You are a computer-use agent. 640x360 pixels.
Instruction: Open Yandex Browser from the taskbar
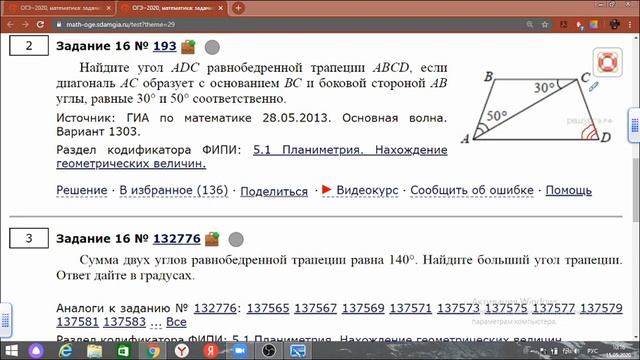click(182, 351)
